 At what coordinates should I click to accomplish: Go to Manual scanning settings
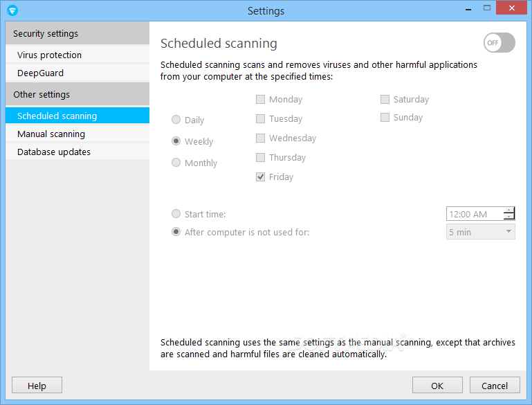(77, 134)
